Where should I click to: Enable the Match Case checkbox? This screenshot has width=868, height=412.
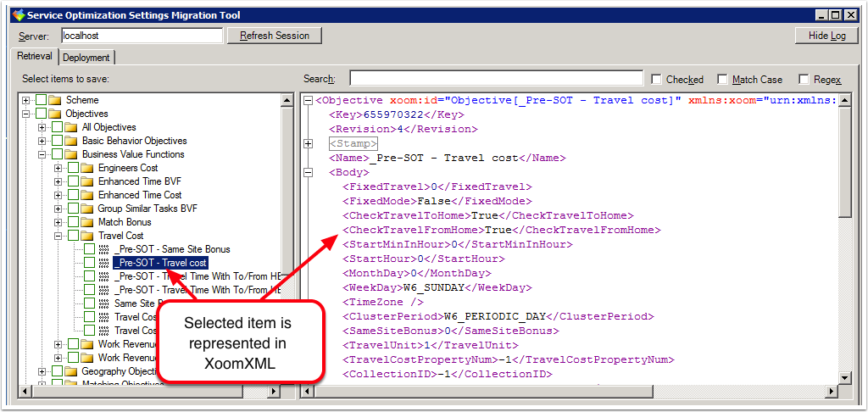[x=722, y=80]
